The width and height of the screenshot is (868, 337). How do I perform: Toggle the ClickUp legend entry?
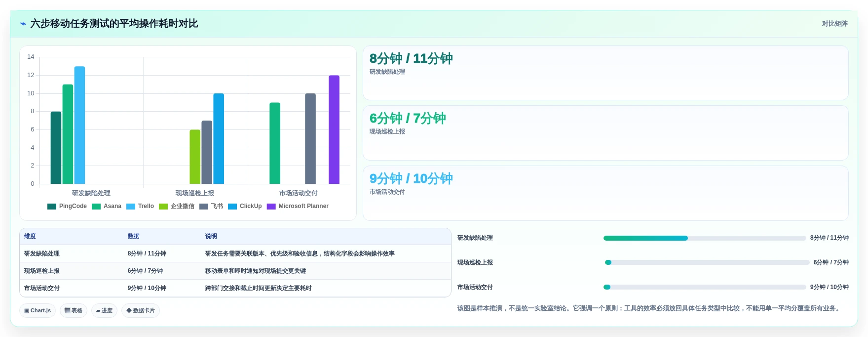(245, 207)
